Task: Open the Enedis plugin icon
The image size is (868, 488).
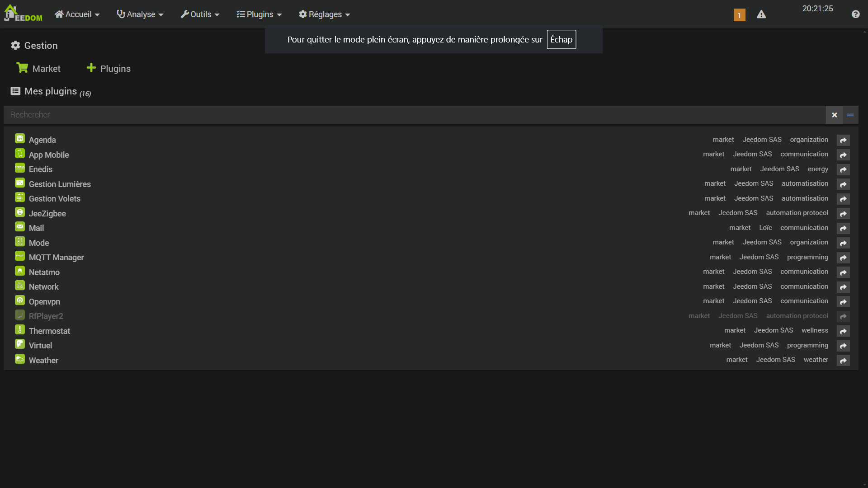Action: click(20, 168)
